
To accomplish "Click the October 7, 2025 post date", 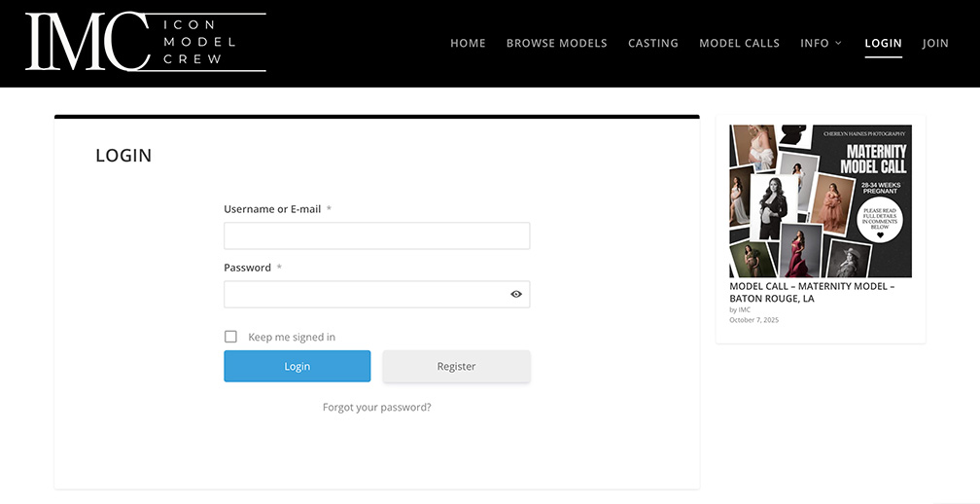I will 754,320.
